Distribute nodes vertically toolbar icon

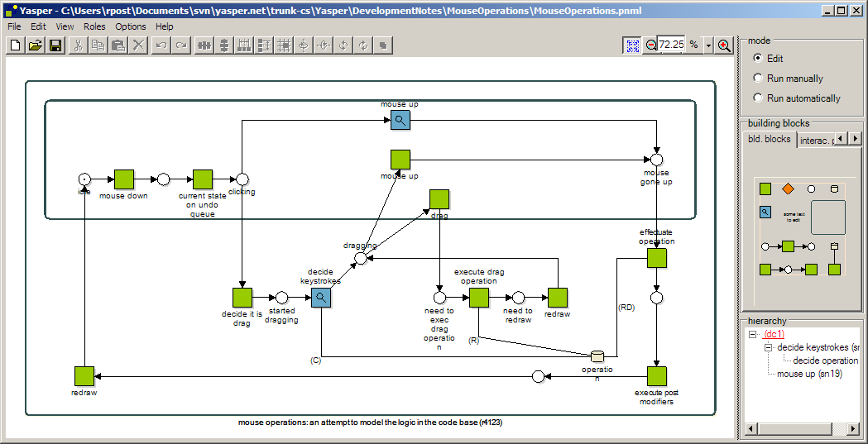(264, 45)
